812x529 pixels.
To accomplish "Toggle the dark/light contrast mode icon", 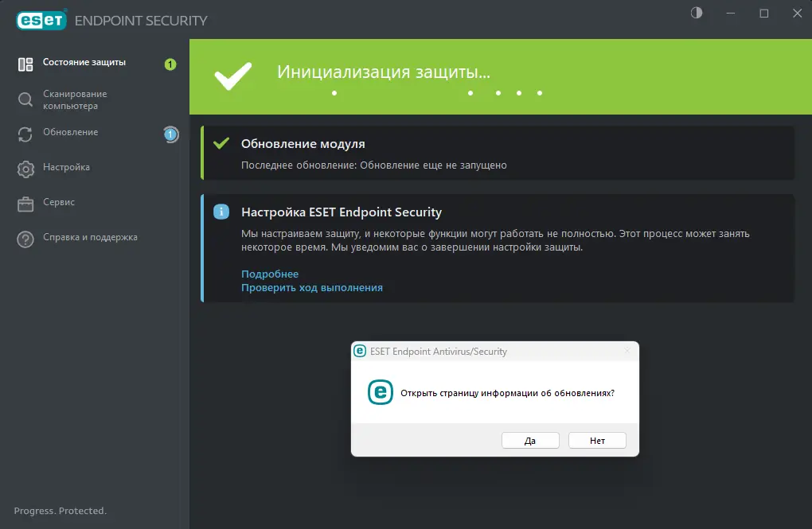I will (697, 13).
